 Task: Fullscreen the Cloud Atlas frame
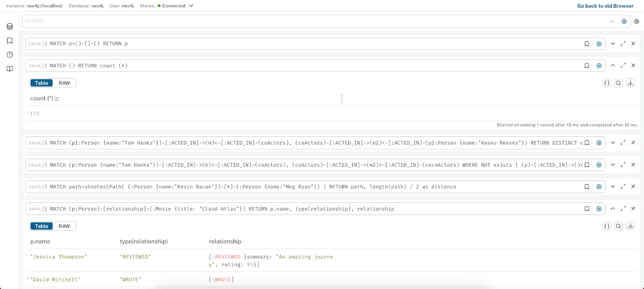point(623,208)
